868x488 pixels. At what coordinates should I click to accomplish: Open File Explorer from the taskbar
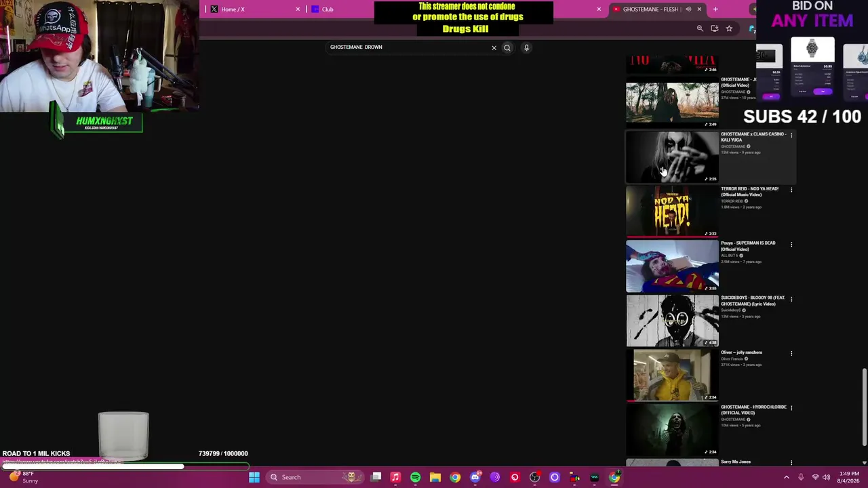(435, 477)
